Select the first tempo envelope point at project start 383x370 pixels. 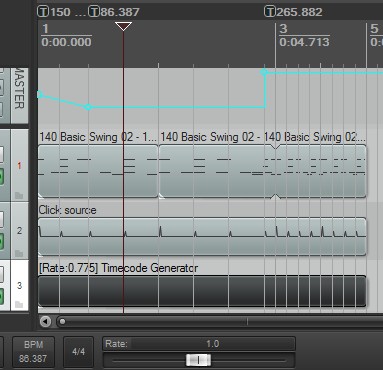coord(40,95)
